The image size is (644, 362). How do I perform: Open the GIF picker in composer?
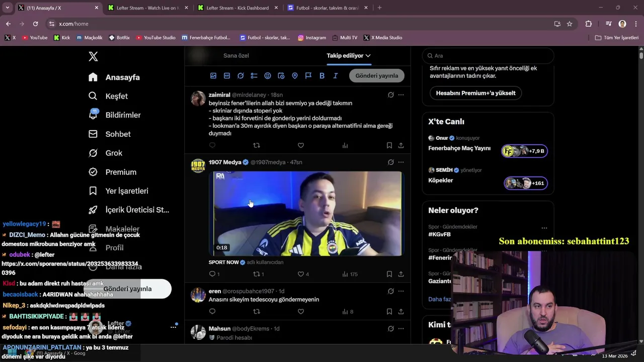coord(227,76)
